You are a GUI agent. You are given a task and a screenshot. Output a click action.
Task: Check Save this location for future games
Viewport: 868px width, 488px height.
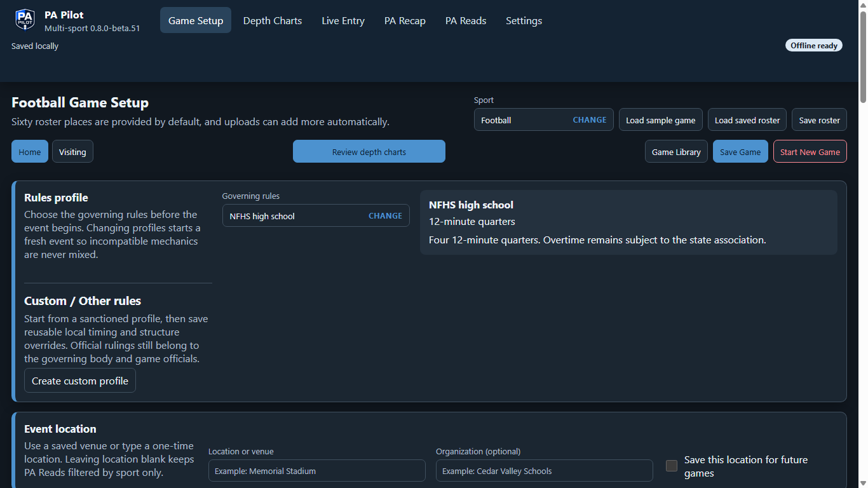(x=672, y=466)
